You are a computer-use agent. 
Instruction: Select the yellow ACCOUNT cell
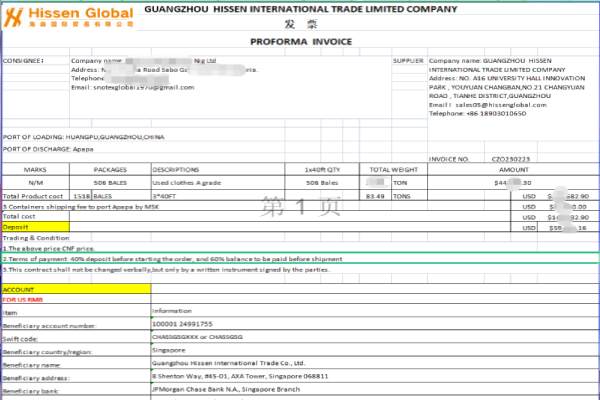tap(77, 289)
